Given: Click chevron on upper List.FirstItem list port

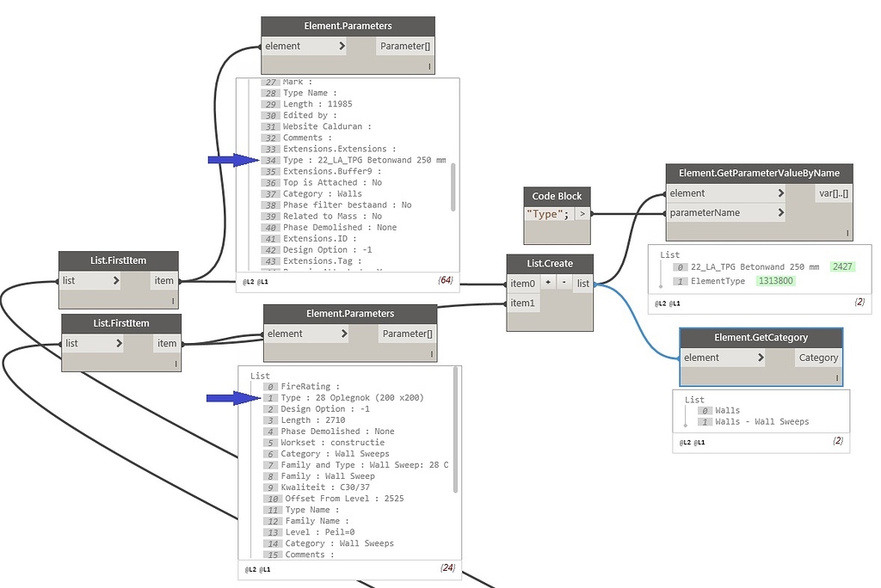Looking at the screenshot, I should coord(116,280).
